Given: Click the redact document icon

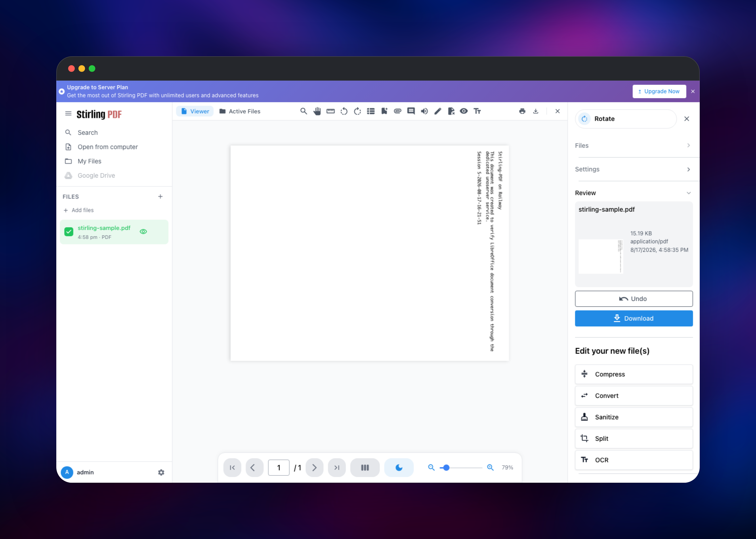Looking at the screenshot, I should pos(451,111).
